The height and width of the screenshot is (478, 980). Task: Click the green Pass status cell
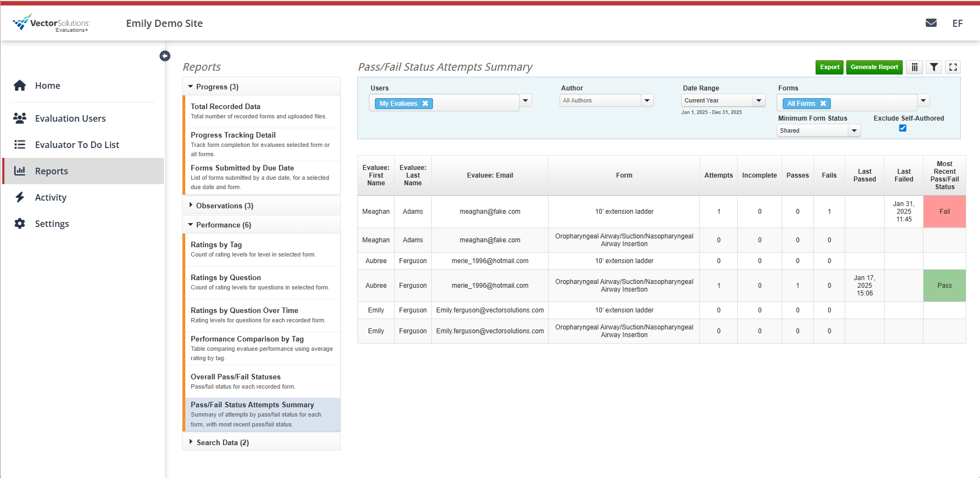pyautogui.click(x=944, y=286)
